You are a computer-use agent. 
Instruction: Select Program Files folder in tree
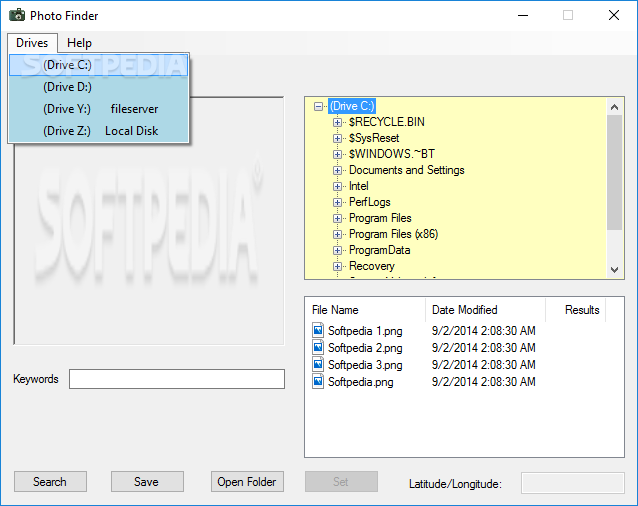tap(380, 218)
